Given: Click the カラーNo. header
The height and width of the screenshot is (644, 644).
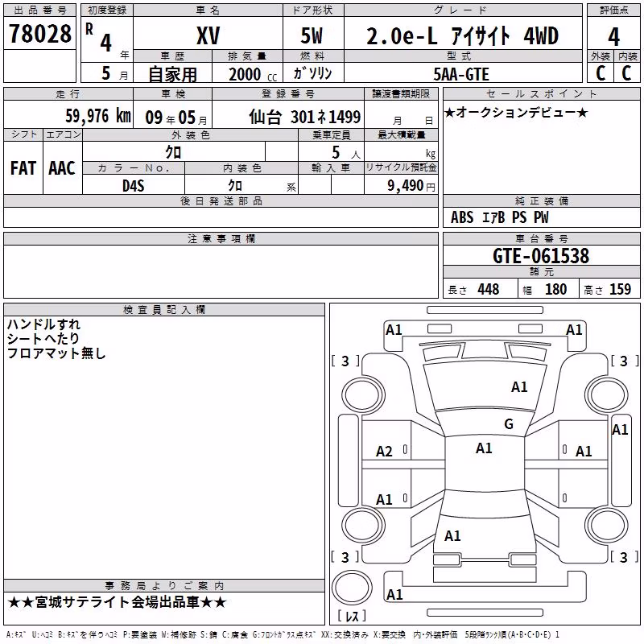Looking at the screenshot, I should pyautogui.click(x=134, y=168).
